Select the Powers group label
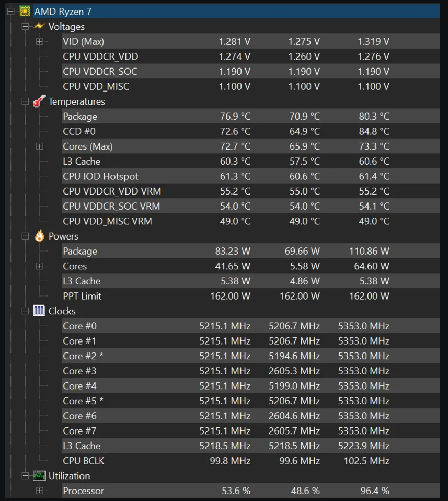 [63, 236]
